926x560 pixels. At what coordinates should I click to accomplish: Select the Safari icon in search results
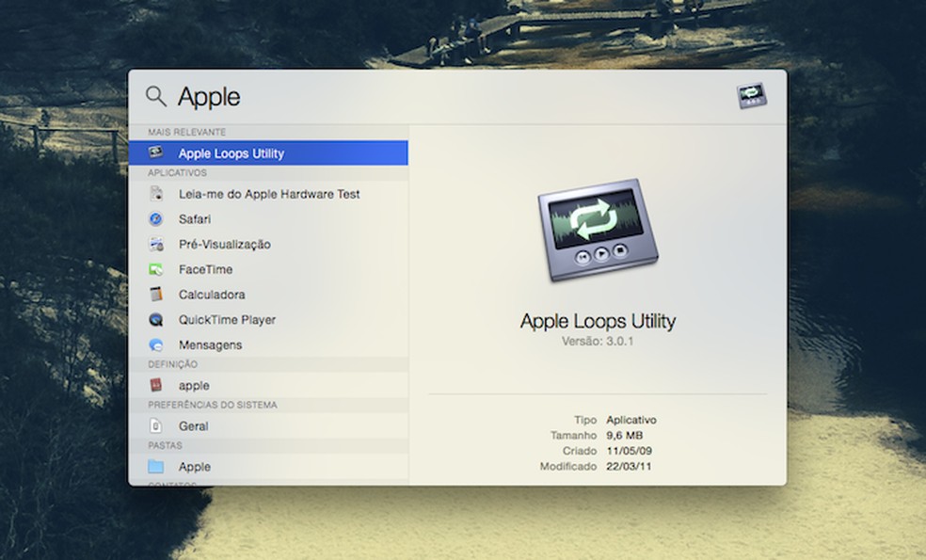click(x=157, y=218)
